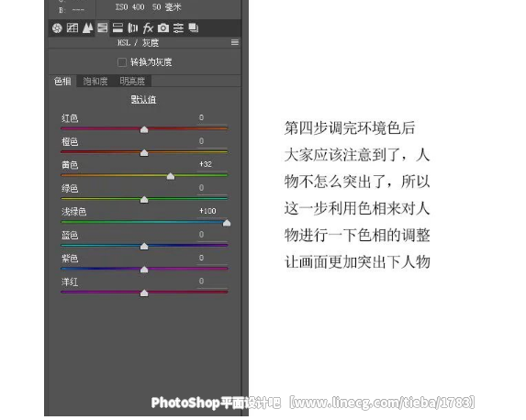This screenshot has width=526, height=420.
Task: Click the 橙色 slider label
Action: pyautogui.click(x=70, y=142)
